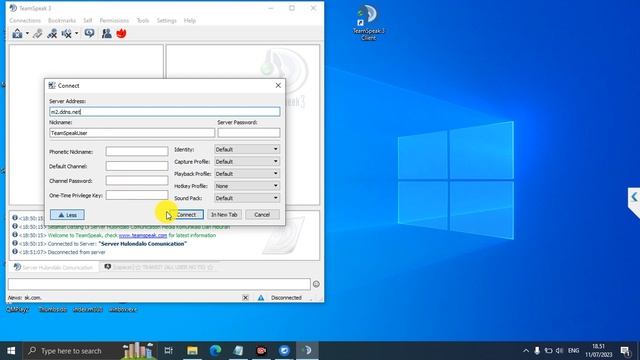640x360 pixels.
Task: Click the Connected to Server log line
Action: (117, 244)
